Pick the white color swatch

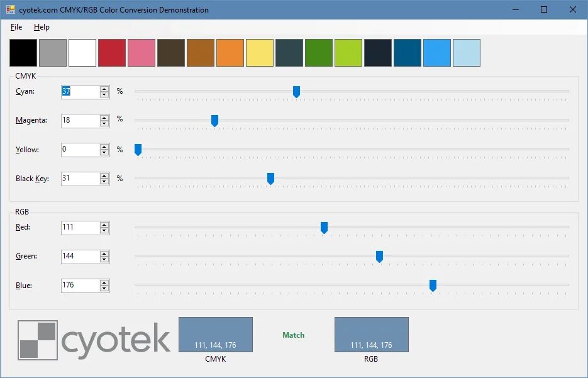click(82, 53)
